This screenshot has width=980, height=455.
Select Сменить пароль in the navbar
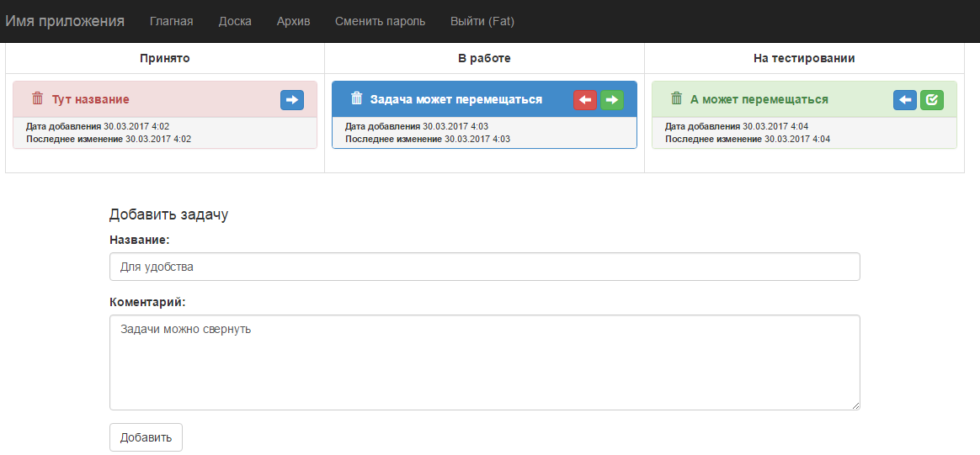coord(380,21)
